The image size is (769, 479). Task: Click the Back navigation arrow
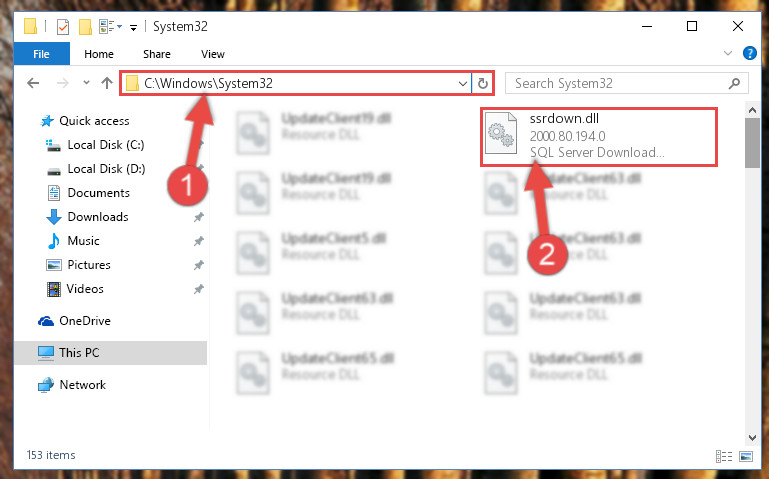pyautogui.click(x=33, y=83)
